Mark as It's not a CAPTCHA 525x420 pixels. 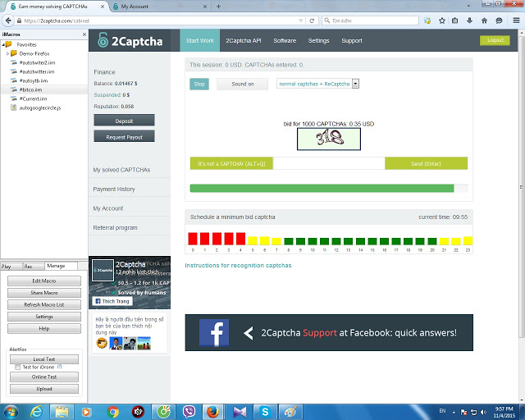pos(231,163)
